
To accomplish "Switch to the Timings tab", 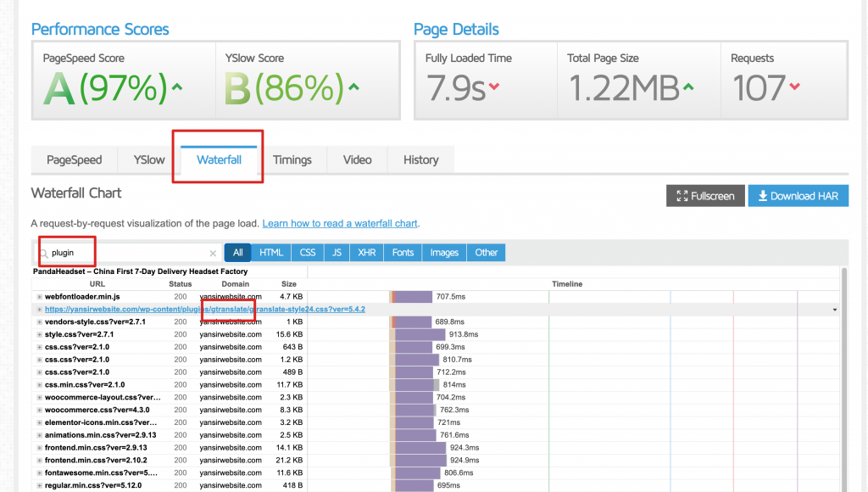I will 292,159.
